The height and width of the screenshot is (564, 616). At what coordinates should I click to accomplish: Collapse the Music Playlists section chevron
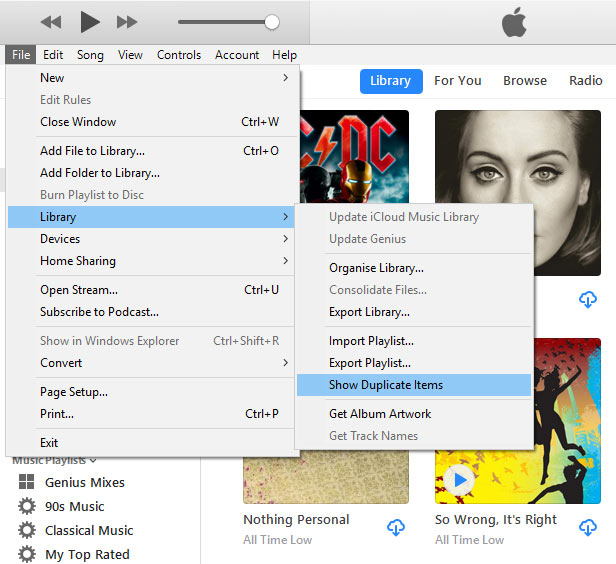(93, 460)
